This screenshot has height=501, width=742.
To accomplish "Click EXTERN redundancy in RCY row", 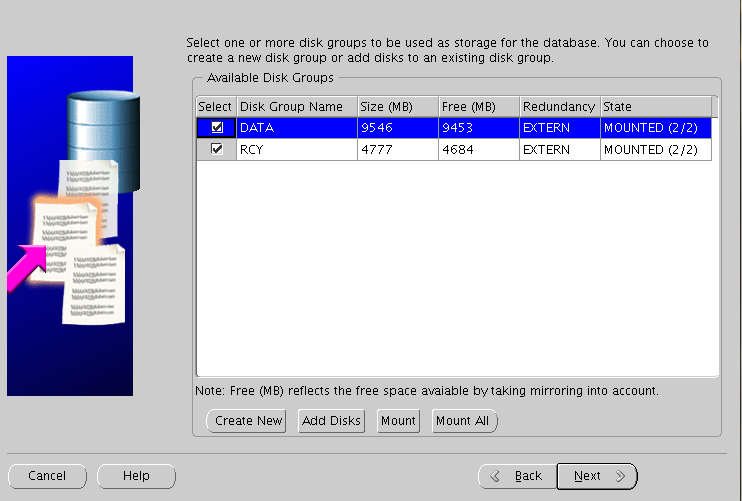I will click(x=560, y=149).
